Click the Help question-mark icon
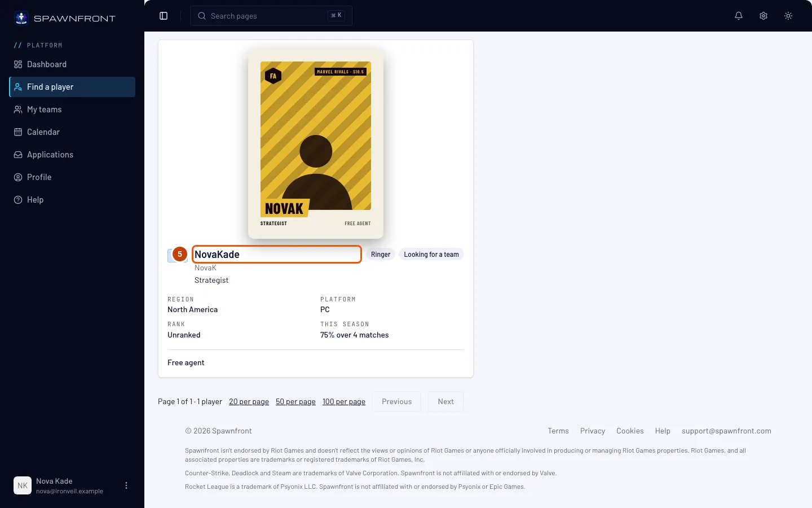Image resolution: width=812 pixels, height=508 pixels. [18, 200]
